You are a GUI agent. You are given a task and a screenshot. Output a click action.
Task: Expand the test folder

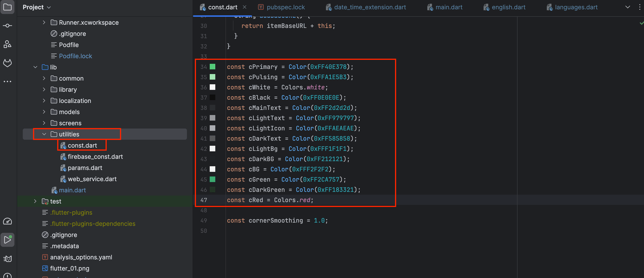[x=35, y=201]
